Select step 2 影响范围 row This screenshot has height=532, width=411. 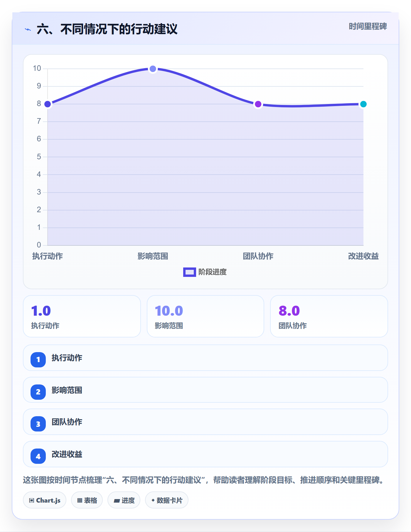point(206,390)
